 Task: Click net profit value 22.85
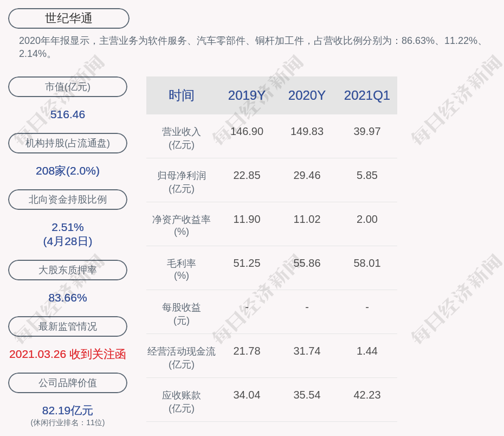coord(247,175)
